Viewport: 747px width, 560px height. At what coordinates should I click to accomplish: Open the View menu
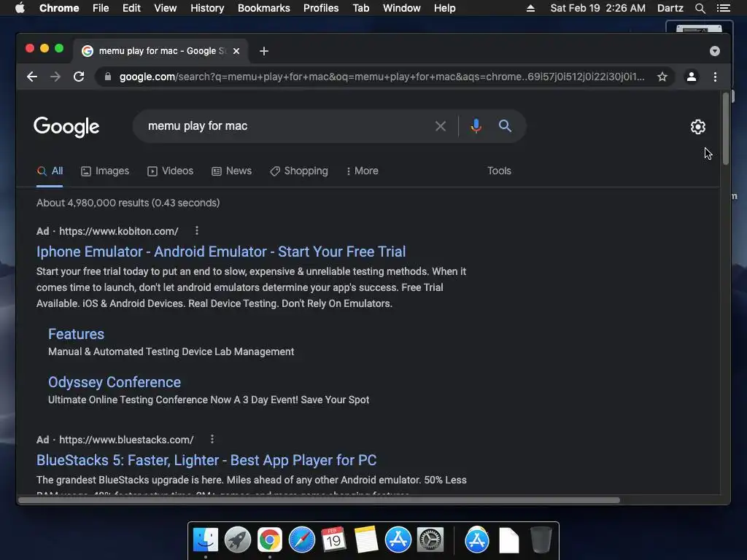[x=166, y=8]
